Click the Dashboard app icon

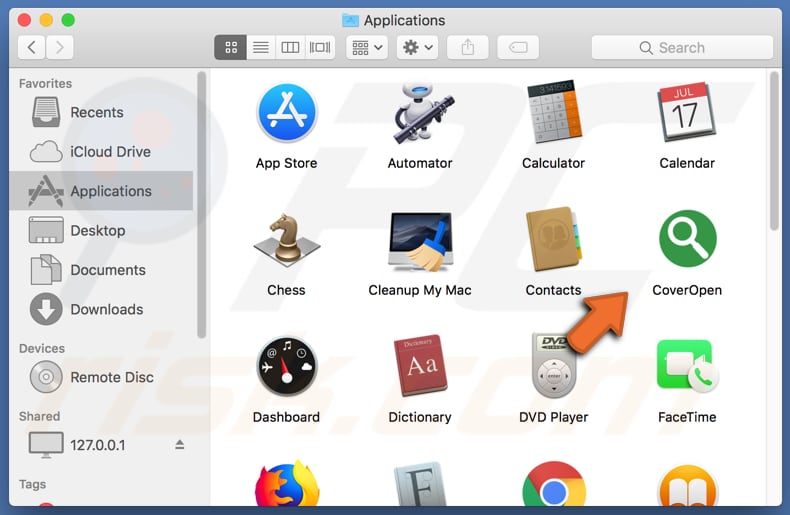click(287, 366)
